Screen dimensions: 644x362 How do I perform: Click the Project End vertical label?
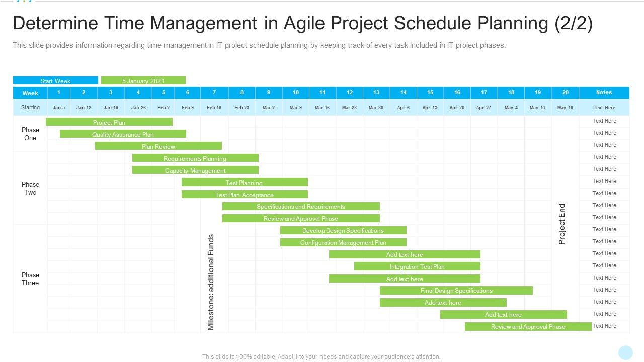(562, 224)
